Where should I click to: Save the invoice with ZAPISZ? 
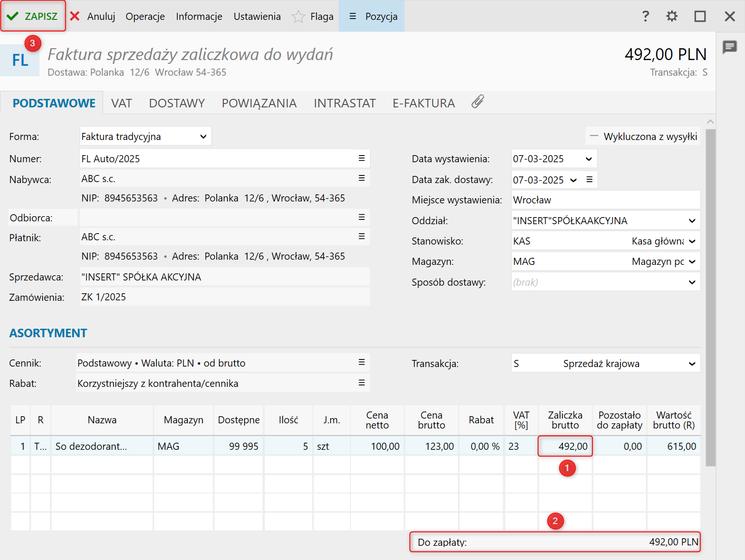click(x=33, y=17)
